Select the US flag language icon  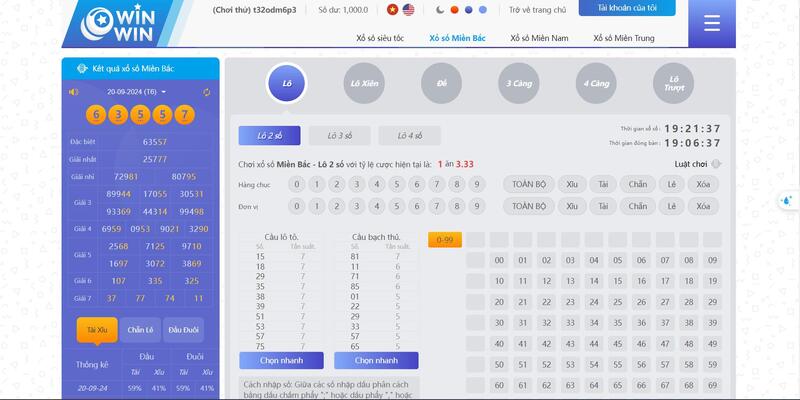pos(407,10)
